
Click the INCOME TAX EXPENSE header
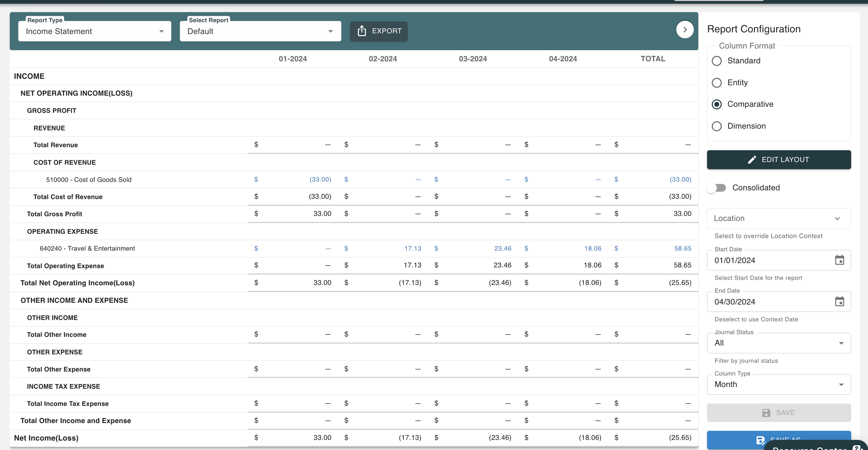click(x=63, y=387)
